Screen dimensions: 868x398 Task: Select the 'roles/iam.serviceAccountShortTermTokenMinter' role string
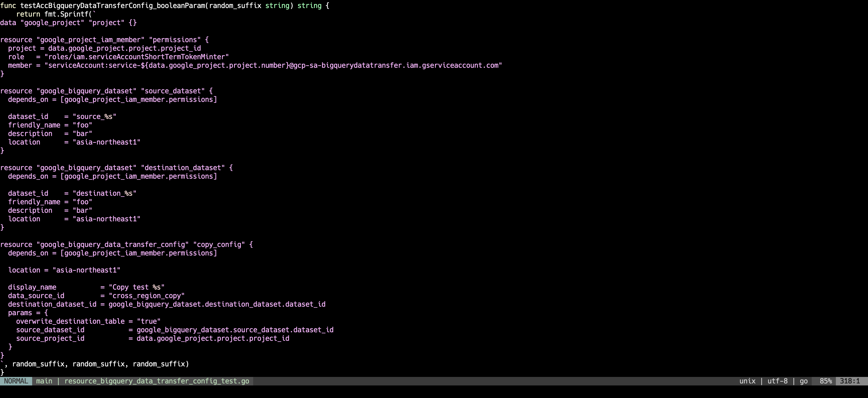(136, 56)
